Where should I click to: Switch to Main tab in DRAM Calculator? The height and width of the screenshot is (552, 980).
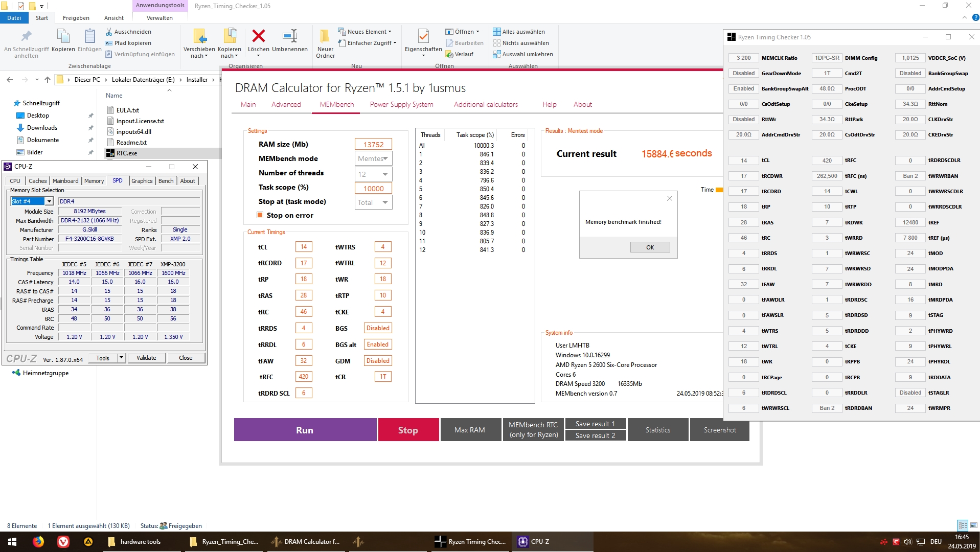tap(248, 104)
